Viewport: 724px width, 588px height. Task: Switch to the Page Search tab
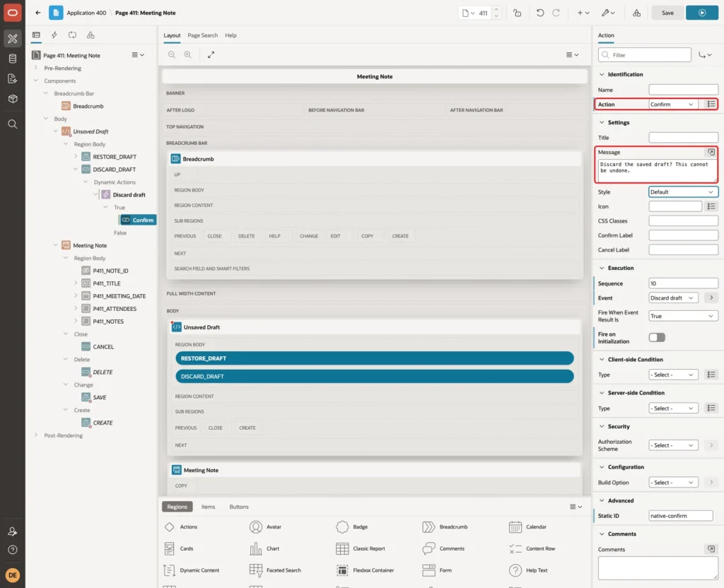point(202,35)
